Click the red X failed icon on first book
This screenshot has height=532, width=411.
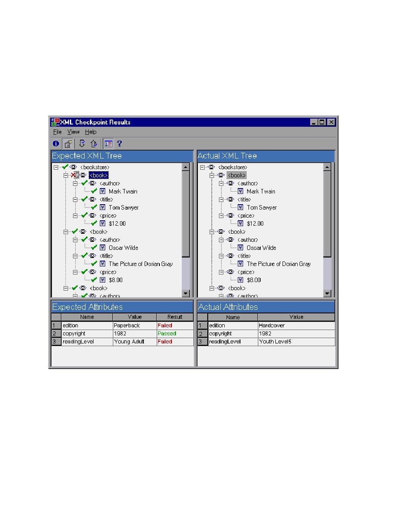coord(74,175)
